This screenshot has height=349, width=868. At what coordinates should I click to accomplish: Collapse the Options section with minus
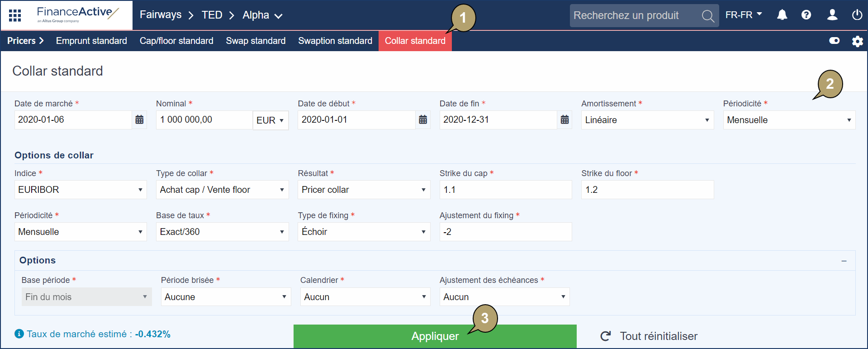click(x=844, y=261)
